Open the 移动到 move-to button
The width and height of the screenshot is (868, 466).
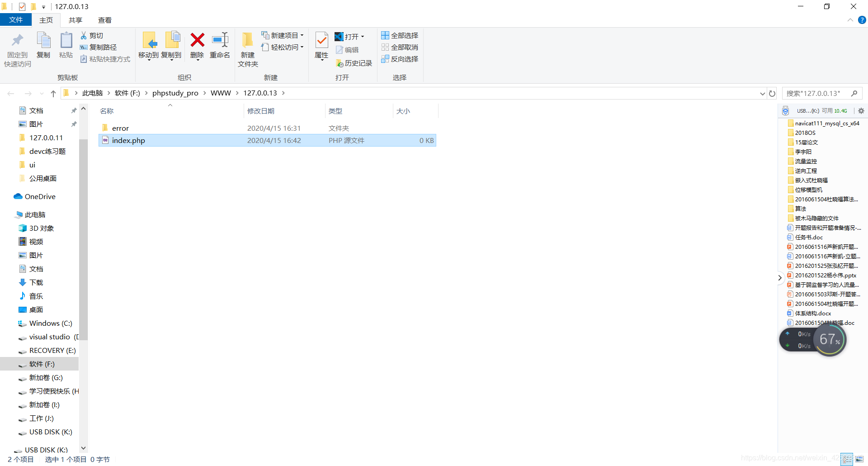pos(148,46)
